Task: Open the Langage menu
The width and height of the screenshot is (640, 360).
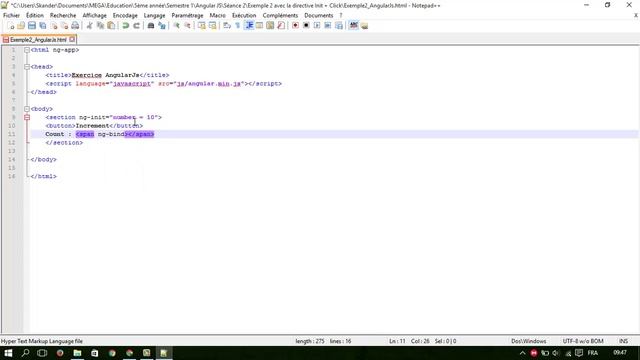Action: [x=154, y=15]
